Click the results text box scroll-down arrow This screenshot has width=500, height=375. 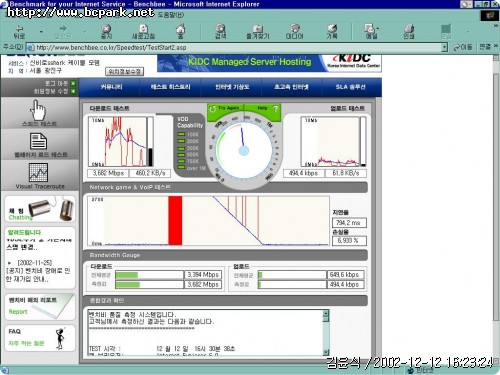[x=326, y=352]
